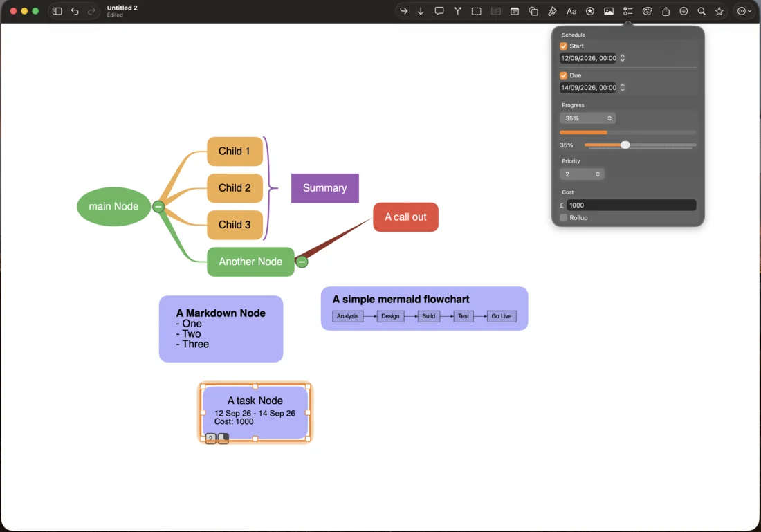761x532 pixels.
Task: Click the progress slider handle
Action: coord(625,145)
